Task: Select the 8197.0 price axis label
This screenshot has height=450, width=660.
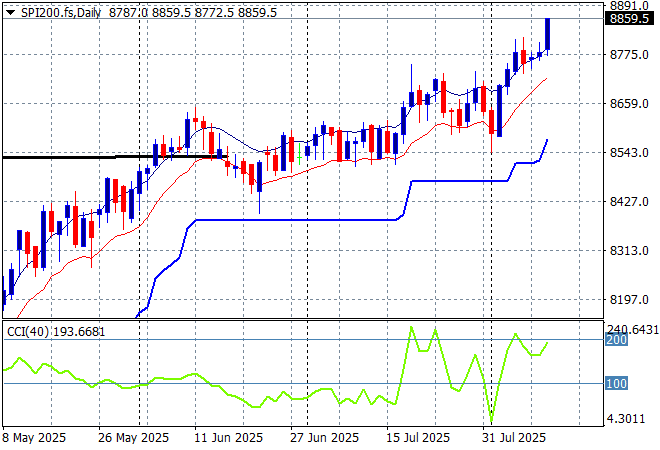Action: [x=630, y=300]
